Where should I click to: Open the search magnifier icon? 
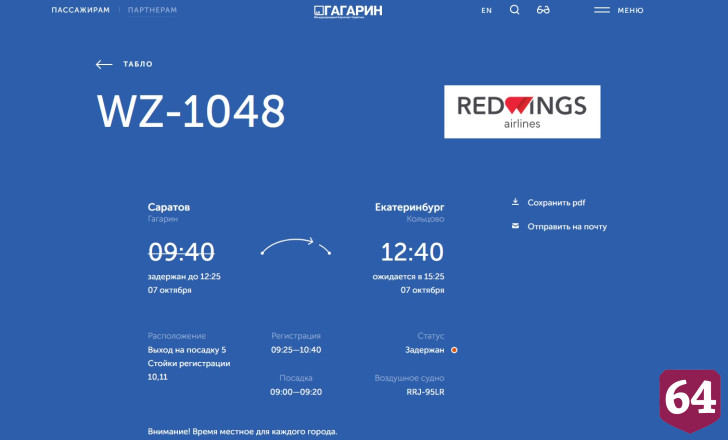514,10
